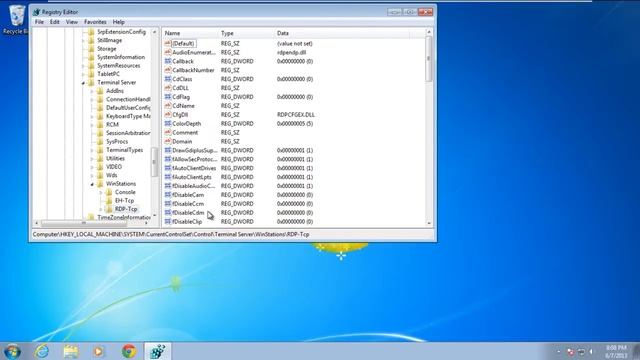The height and width of the screenshot is (360, 640).
Task: Select the fDisableCam DWORD value icon
Action: [x=167, y=195]
